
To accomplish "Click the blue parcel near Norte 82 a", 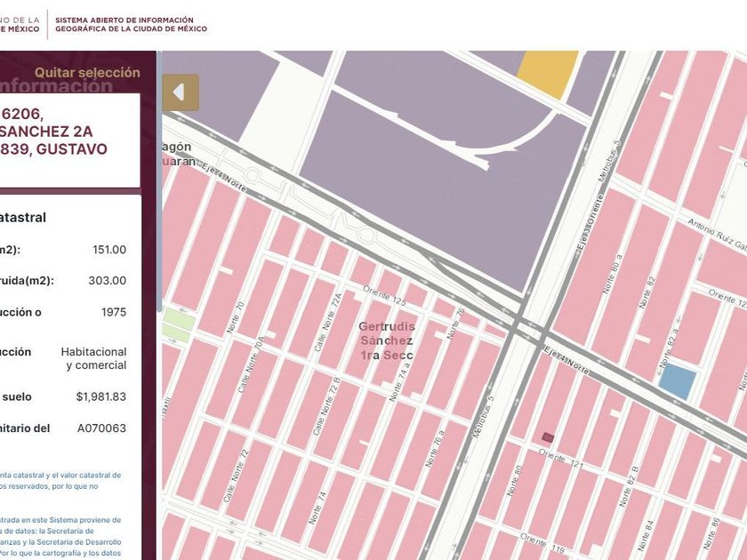I will tap(678, 381).
